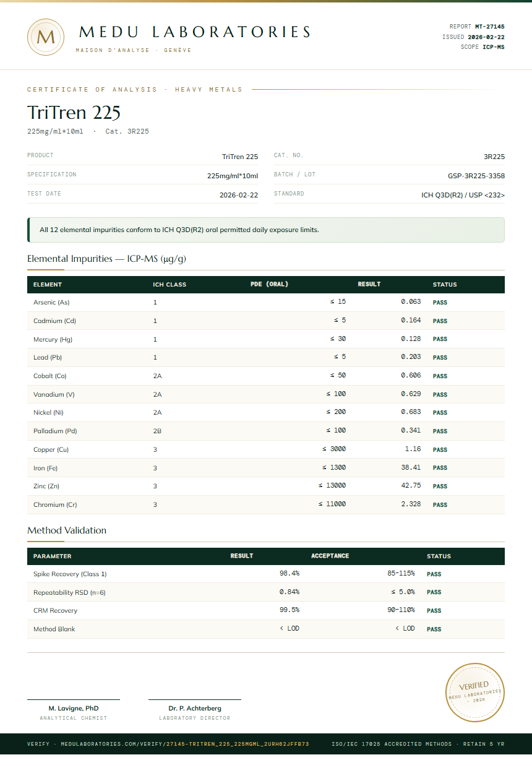Viewport: 532px width, 773px height.
Task: Select lead result 0.203
Action: [x=411, y=356]
